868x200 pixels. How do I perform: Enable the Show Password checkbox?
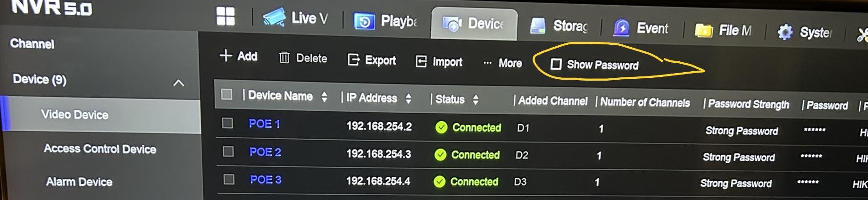[556, 64]
